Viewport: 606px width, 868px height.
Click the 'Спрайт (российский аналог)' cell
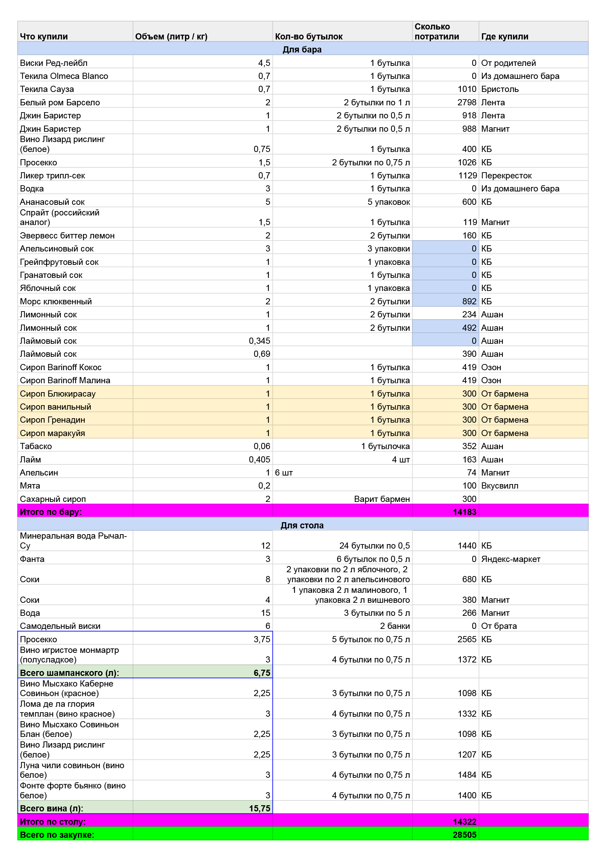pos(75,218)
